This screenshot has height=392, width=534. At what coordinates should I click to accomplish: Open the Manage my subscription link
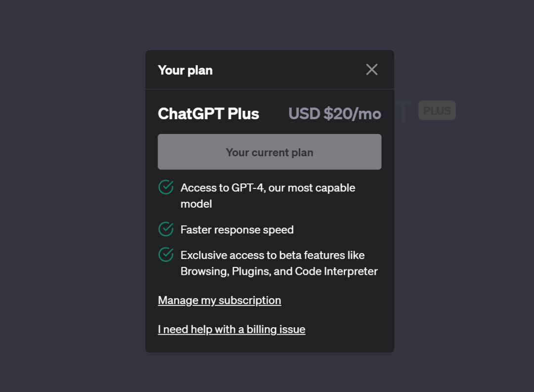(220, 301)
